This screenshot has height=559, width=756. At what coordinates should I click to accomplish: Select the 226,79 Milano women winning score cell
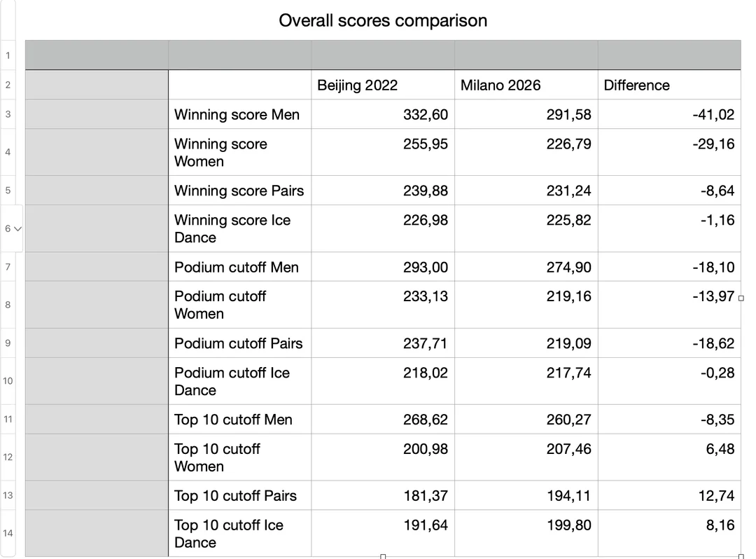click(x=526, y=152)
